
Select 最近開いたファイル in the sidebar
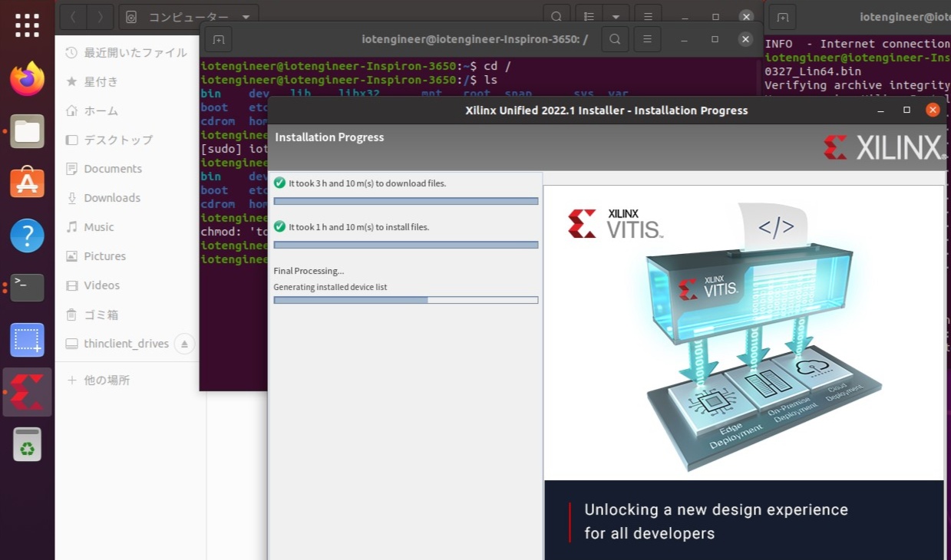(125, 52)
